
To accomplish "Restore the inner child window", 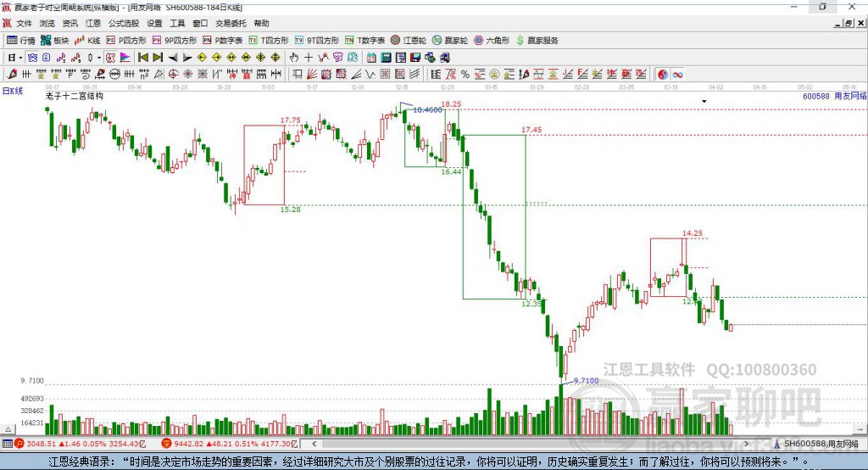I will (x=849, y=23).
